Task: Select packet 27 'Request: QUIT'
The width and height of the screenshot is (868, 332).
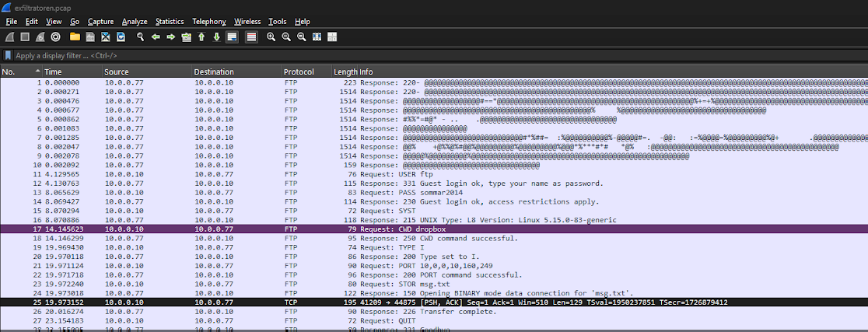Action: (x=434, y=320)
